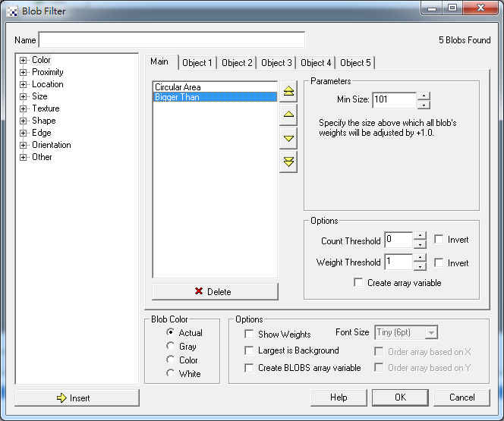Toggle Invert for Count Threshold
The width and height of the screenshot is (504, 421).
[x=439, y=240]
